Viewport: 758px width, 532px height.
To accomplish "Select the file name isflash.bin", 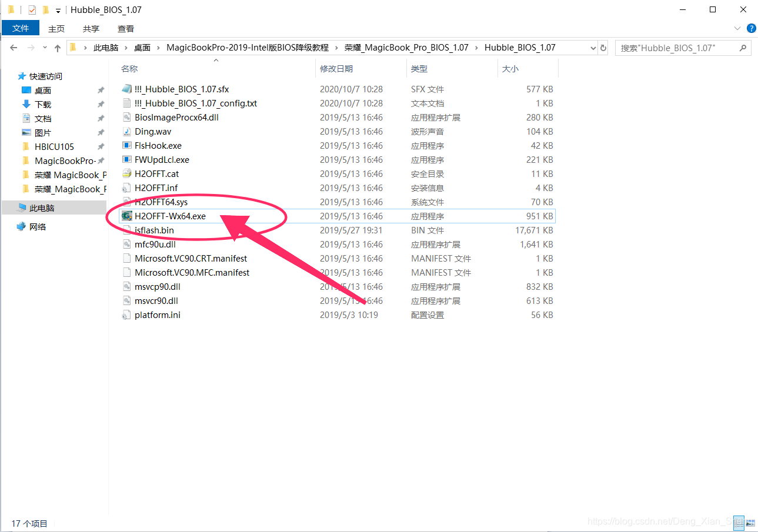I will 154,230.
